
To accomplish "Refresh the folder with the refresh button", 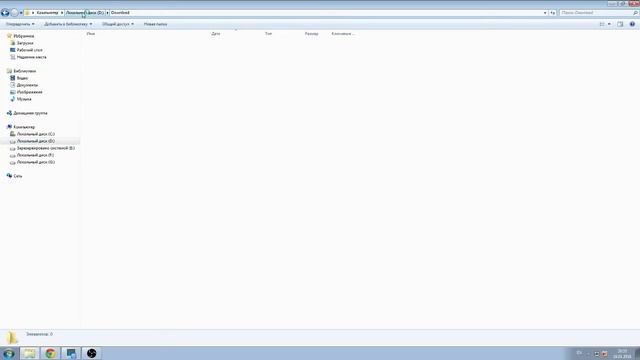I will pos(552,13).
